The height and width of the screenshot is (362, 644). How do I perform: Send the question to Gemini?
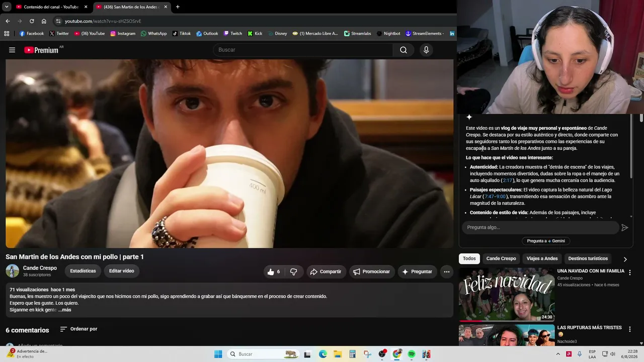[625, 227]
